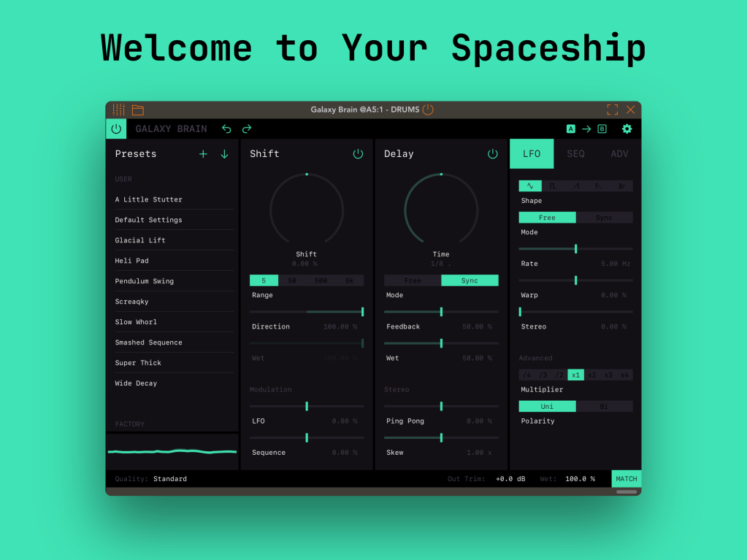Image resolution: width=747 pixels, height=560 pixels.
Task: Open settings with the gear icon
Action: 627,129
